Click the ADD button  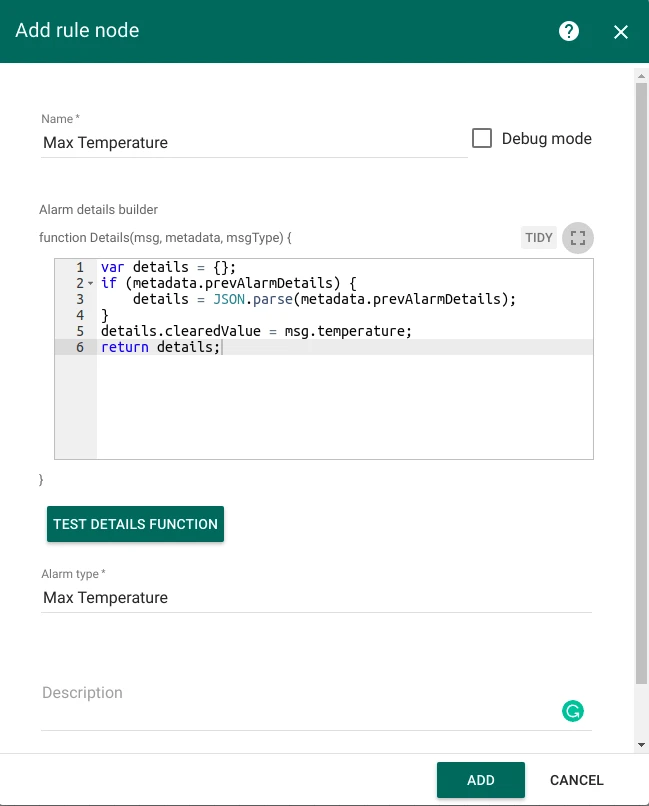(x=480, y=780)
